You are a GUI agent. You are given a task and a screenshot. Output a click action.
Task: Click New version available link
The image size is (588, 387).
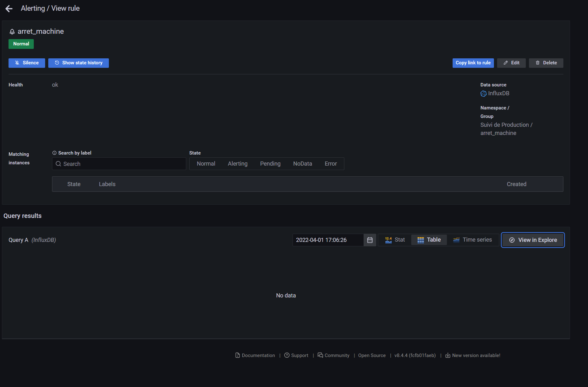[x=472, y=355]
